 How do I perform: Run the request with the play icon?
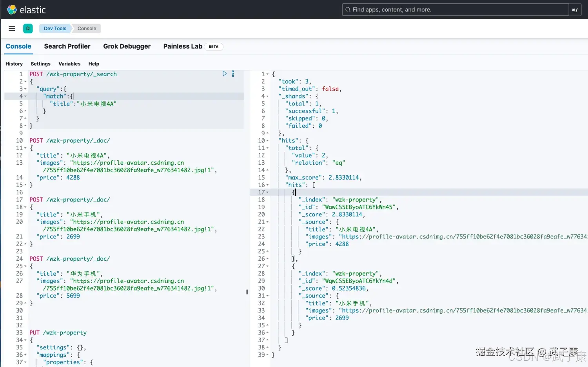(x=225, y=74)
